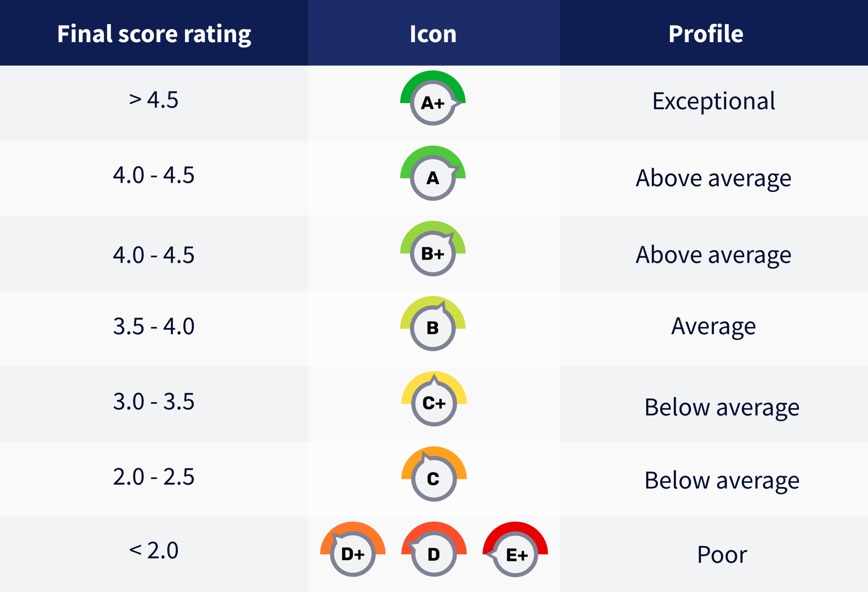Image resolution: width=868 pixels, height=592 pixels.
Task: Click the Final score rating header
Action: [154, 34]
